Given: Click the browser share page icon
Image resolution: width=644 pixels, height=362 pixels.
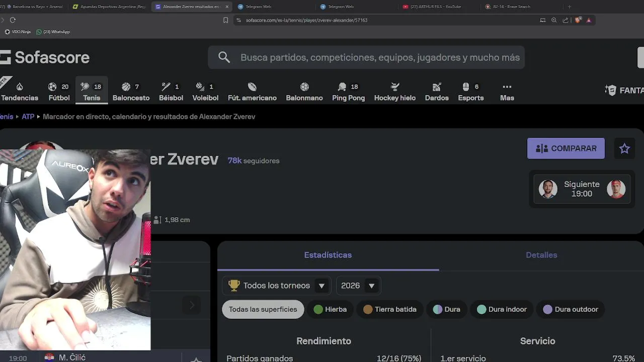Looking at the screenshot, I should click(566, 20).
